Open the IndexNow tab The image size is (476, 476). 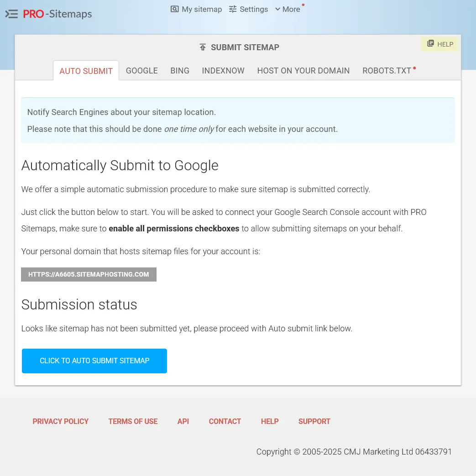point(223,71)
